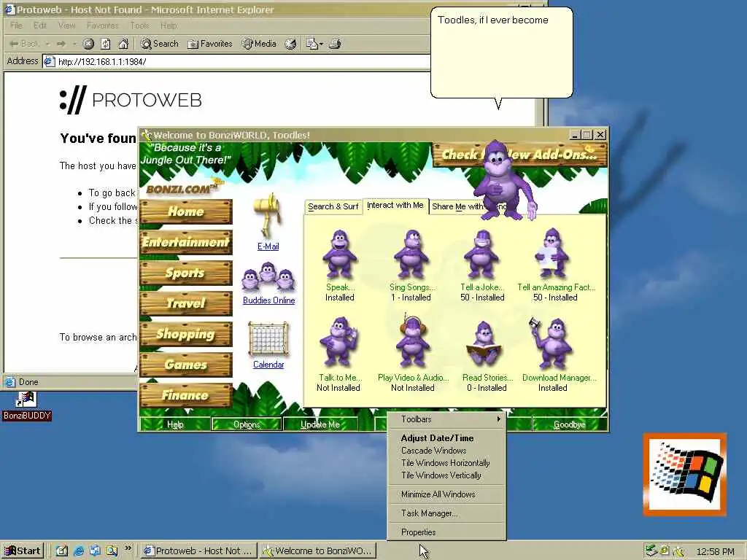
Task: Click the Sports wooden sign button
Action: coord(186,273)
